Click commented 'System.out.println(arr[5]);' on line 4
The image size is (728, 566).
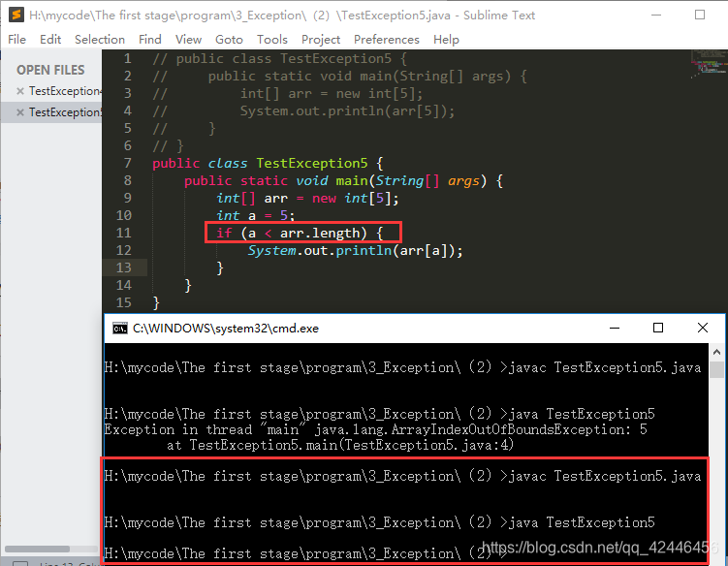pyautogui.click(x=347, y=111)
